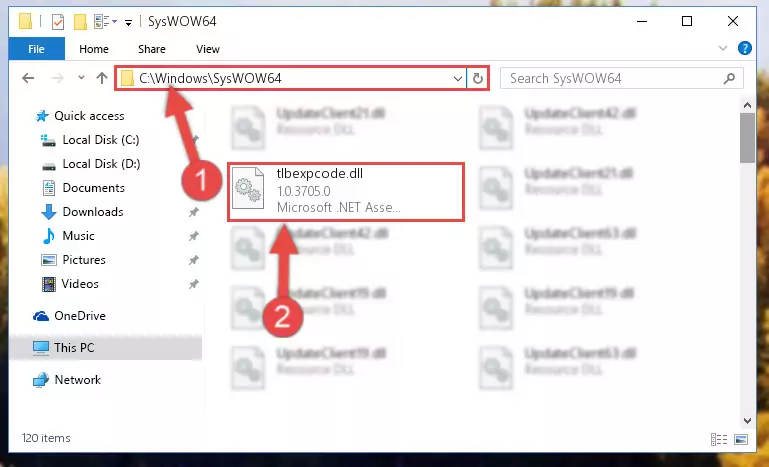Unpin Pictures using its pin icon
This screenshot has height=467, width=769.
194,260
